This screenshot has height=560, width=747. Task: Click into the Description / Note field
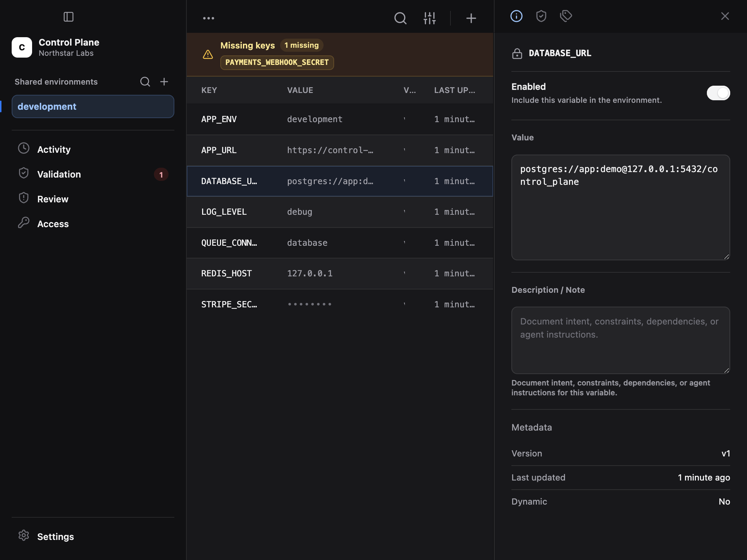(620, 340)
